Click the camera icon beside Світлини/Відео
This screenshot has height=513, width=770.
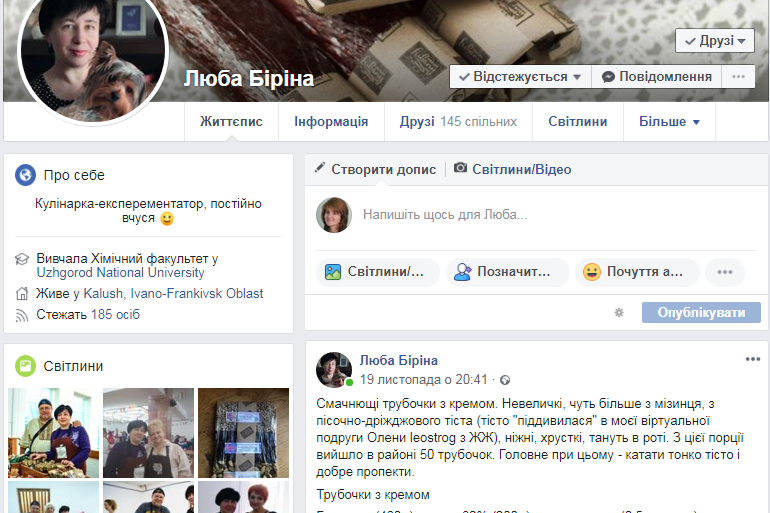(x=460, y=168)
